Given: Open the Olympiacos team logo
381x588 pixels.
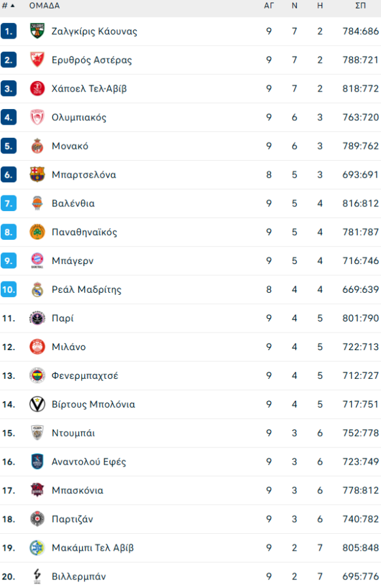Looking at the screenshot, I should (38, 117).
